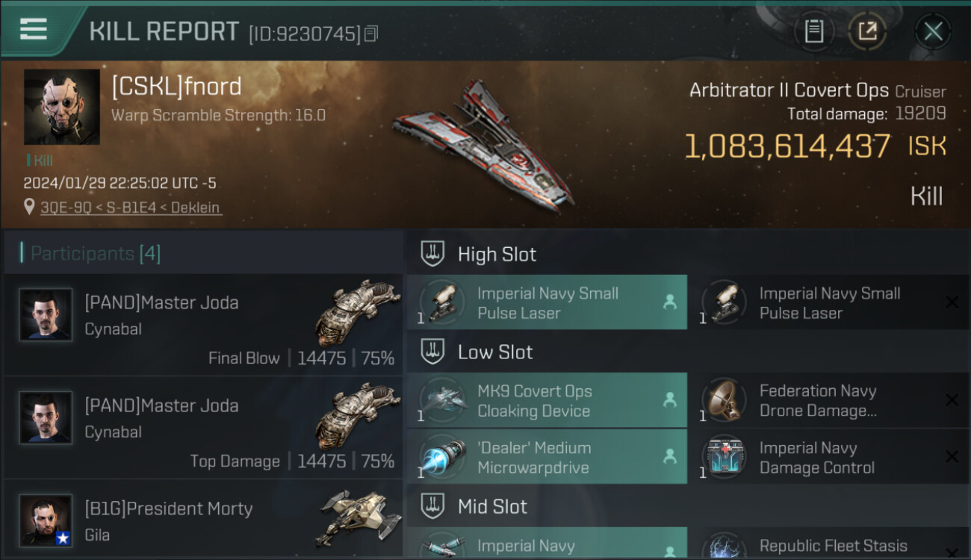Select the MK9 Covert Ops Cloaking Device icon

point(444,401)
